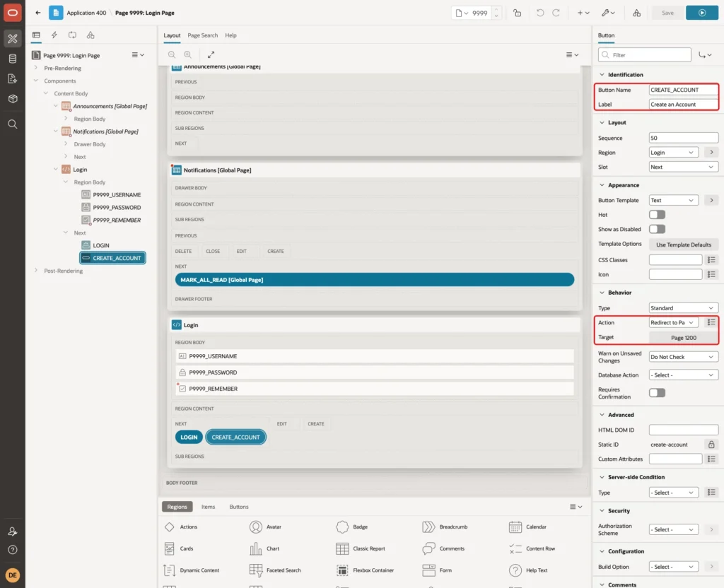Open the Create plus menu in toolbar
Viewport: 724px width, 588px height.
click(583, 13)
